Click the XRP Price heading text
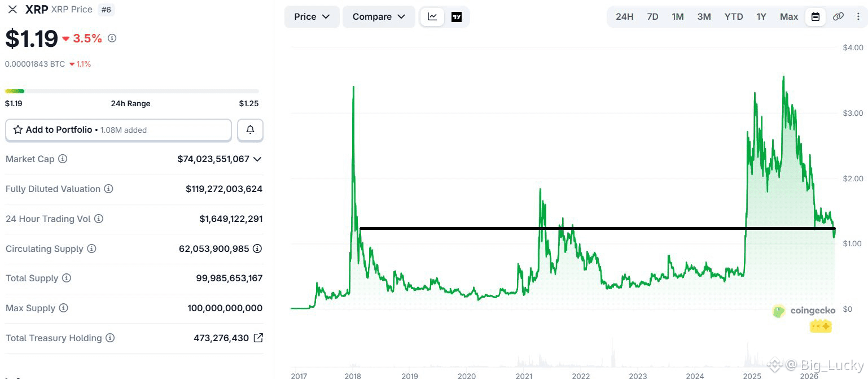Screen dimensions: 868x379 pos(72,10)
